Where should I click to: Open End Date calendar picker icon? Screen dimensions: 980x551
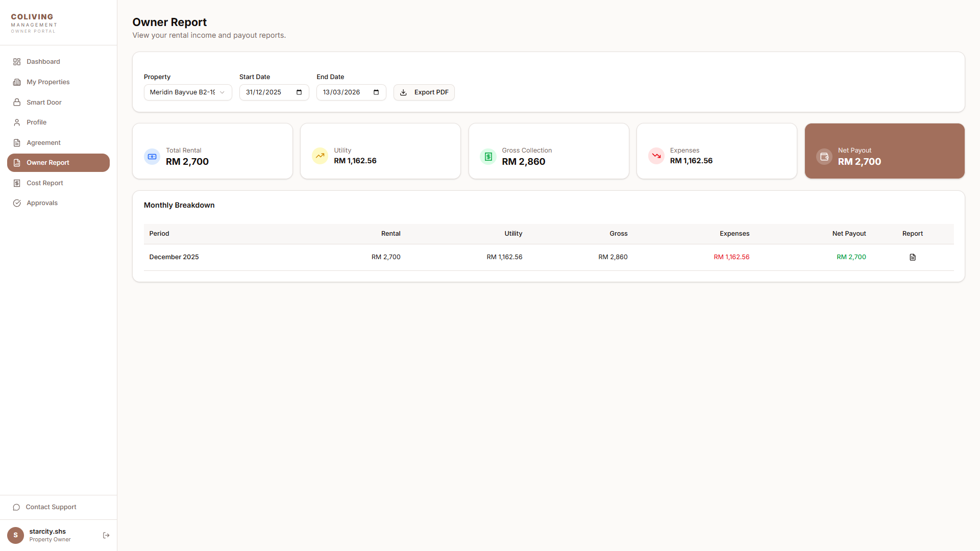(376, 92)
